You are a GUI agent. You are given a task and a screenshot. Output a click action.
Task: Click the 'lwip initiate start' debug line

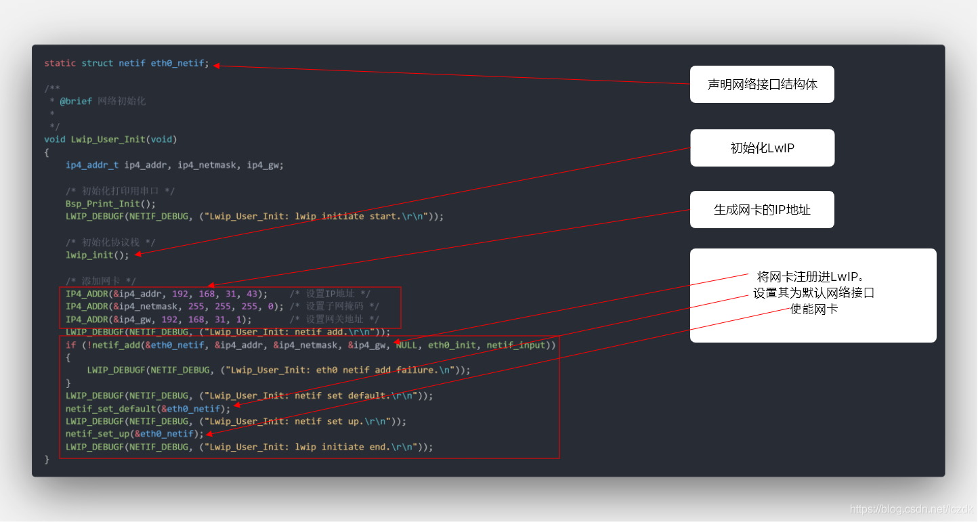[255, 216]
